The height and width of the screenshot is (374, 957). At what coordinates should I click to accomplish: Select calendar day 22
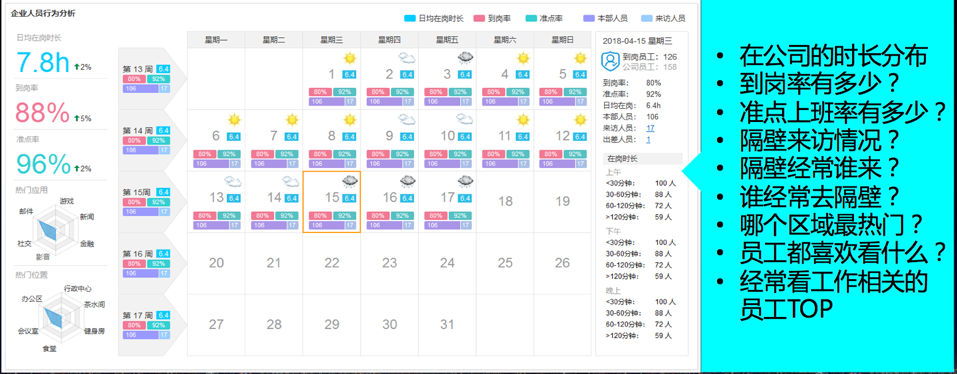pyautogui.click(x=331, y=263)
